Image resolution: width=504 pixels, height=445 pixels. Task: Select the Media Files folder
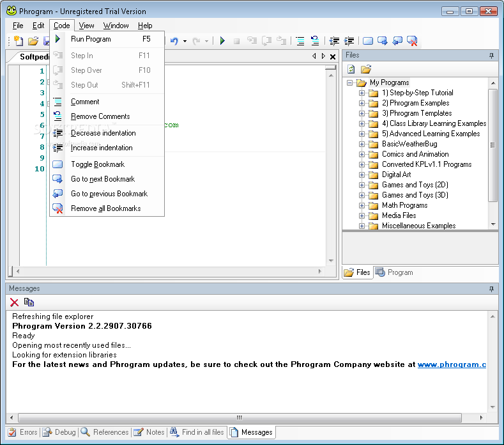point(399,215)
